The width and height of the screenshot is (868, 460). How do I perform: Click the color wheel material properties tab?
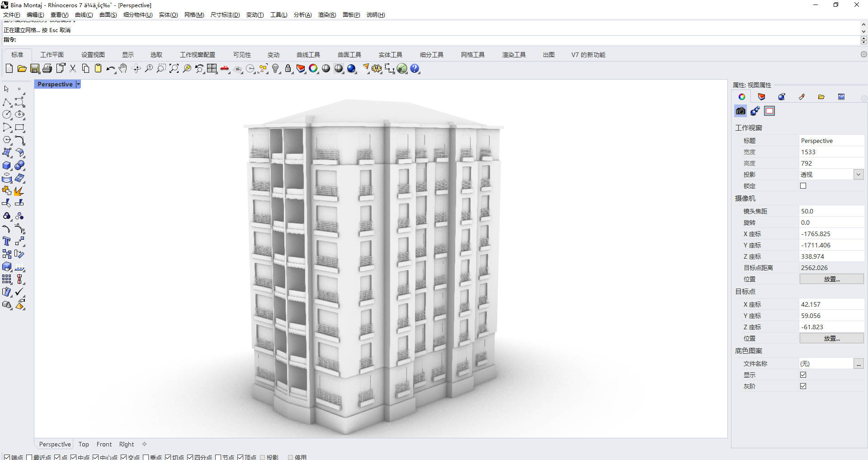[741, 97]
